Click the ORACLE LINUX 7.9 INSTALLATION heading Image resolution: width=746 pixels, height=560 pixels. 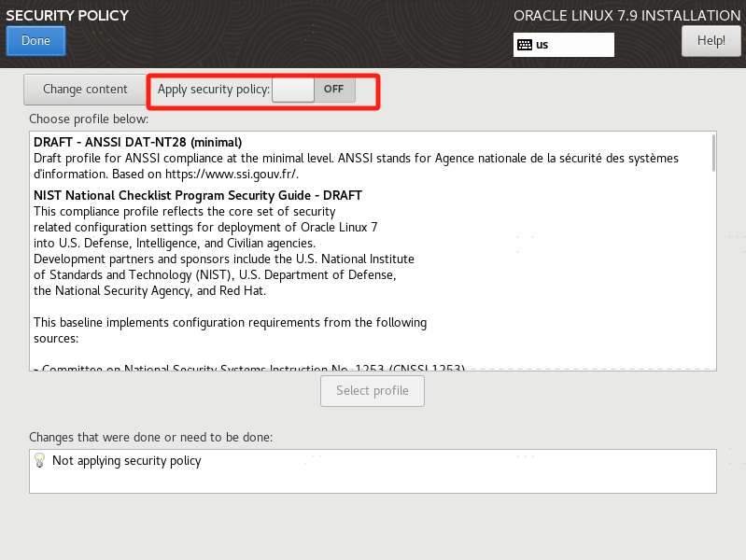click(627, 16)
